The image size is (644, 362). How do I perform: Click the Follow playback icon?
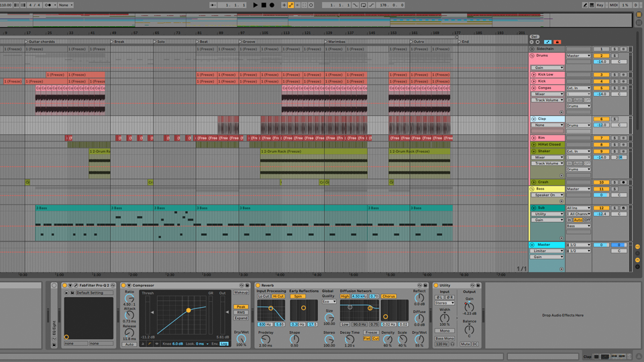pos(213,5)
